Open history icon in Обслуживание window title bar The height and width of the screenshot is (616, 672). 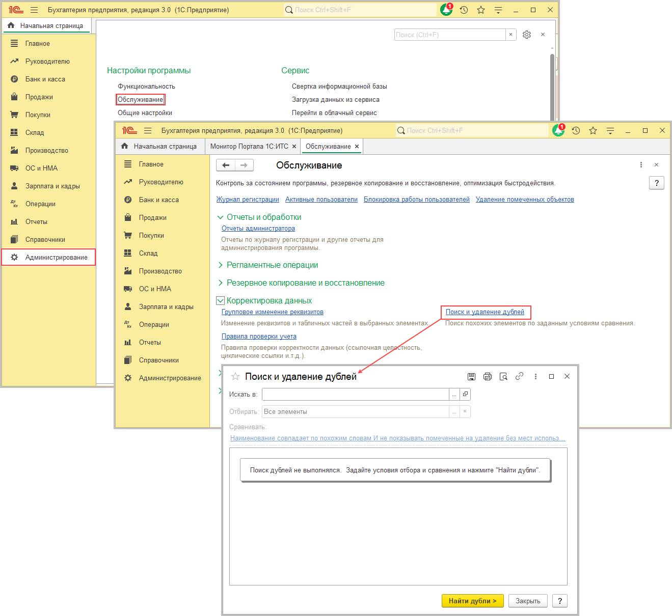(576, 130)
